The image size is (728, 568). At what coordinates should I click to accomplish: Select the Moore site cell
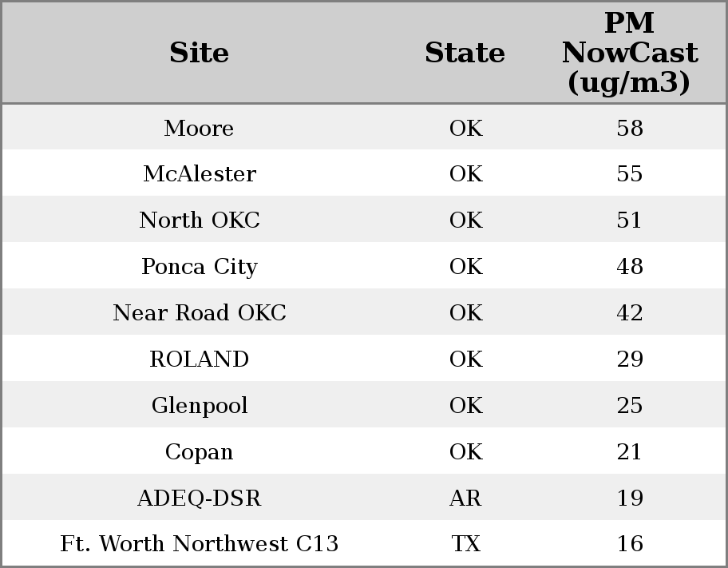pos(199,129)
